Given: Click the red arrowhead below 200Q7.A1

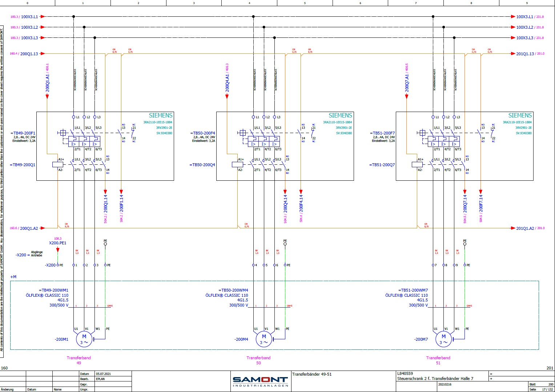Looking at the screenshot, I should click(407, 96).
